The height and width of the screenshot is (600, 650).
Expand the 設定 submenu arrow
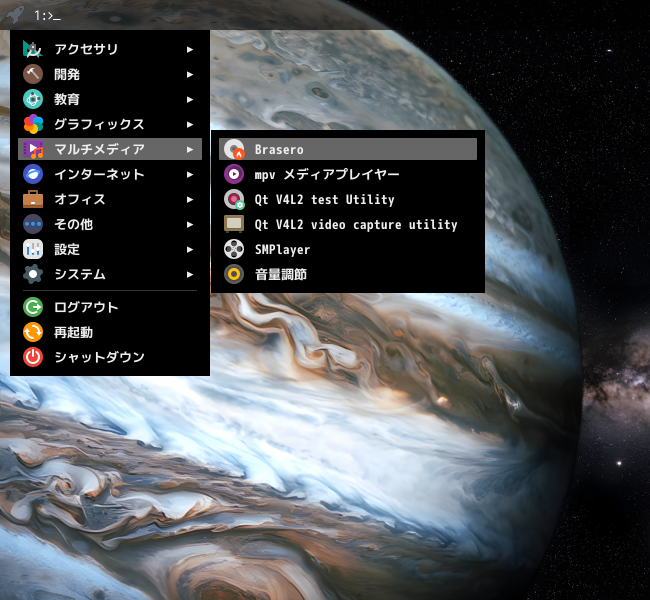tap(190, 249)
